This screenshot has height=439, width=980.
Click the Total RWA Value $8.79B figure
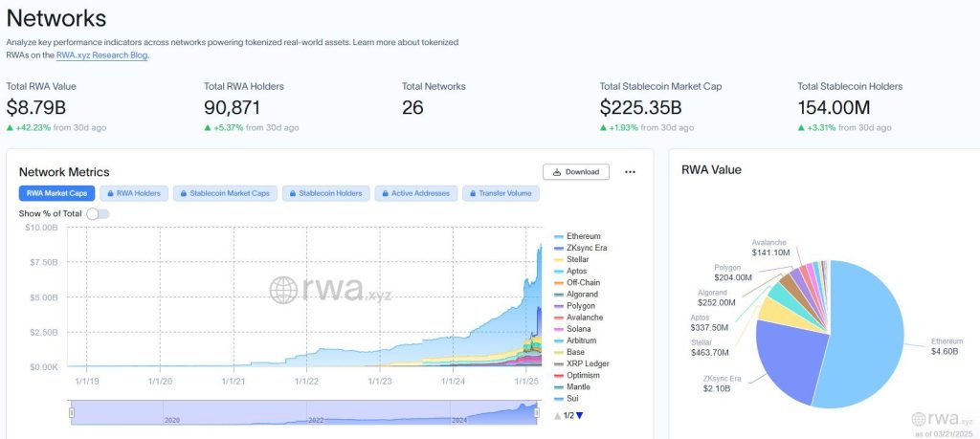(x=36, y=107)
